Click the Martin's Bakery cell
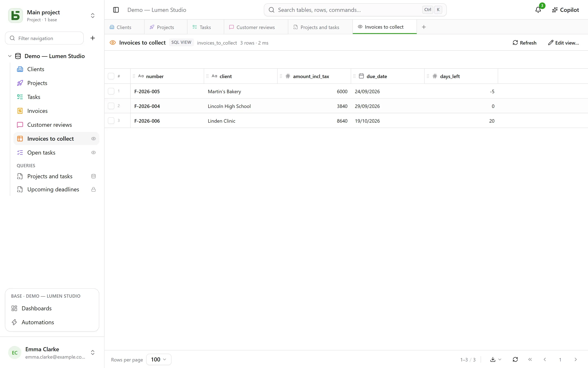 coord(241,91)
